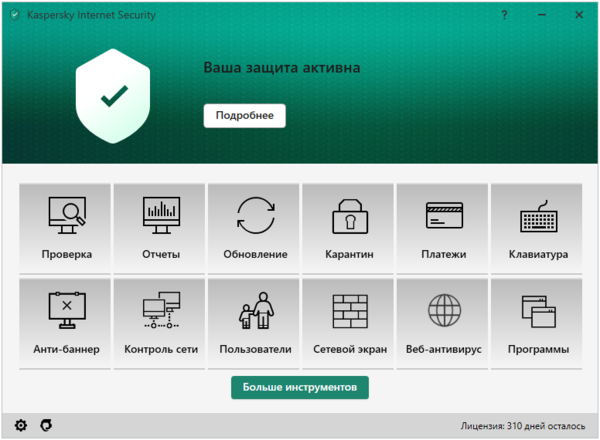Open the Сетевой экран firewall tile
600x440 pixels.
coord(348,323)
